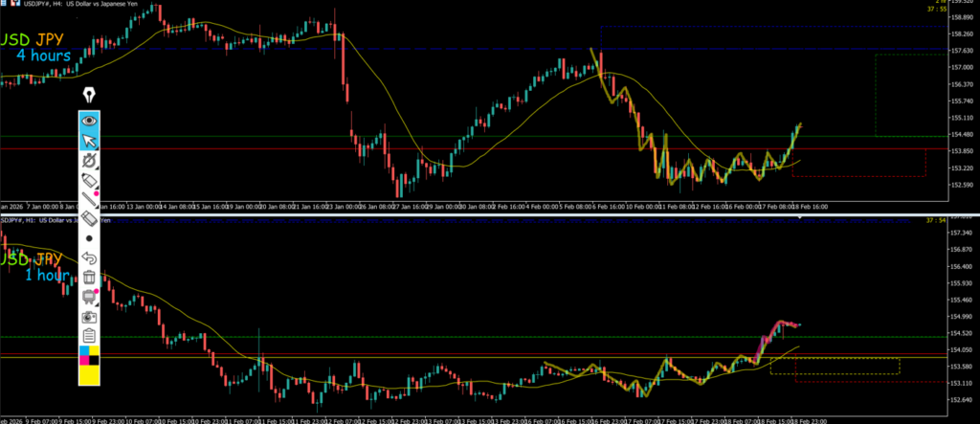Open the clipboard icon in the toolbar
The width and height of the screenshot is (980, 424).
pyautogui.click(x=90, y=335)
